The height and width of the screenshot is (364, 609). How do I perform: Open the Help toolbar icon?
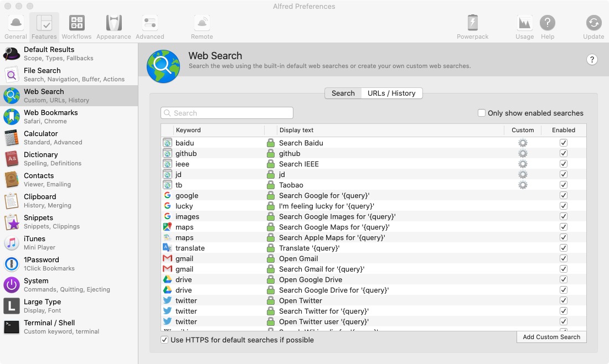(548, 27)
